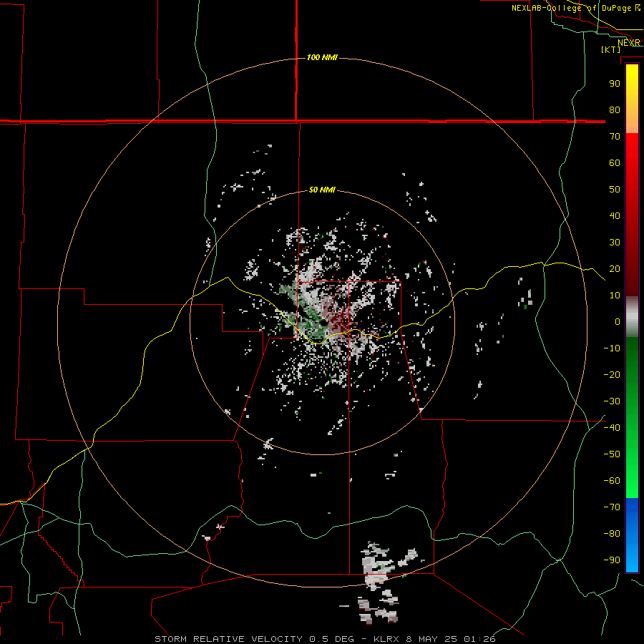Select the positive 90 scale value
The image size is (644, 644).
pyautogui.click(x=615, y=84)
